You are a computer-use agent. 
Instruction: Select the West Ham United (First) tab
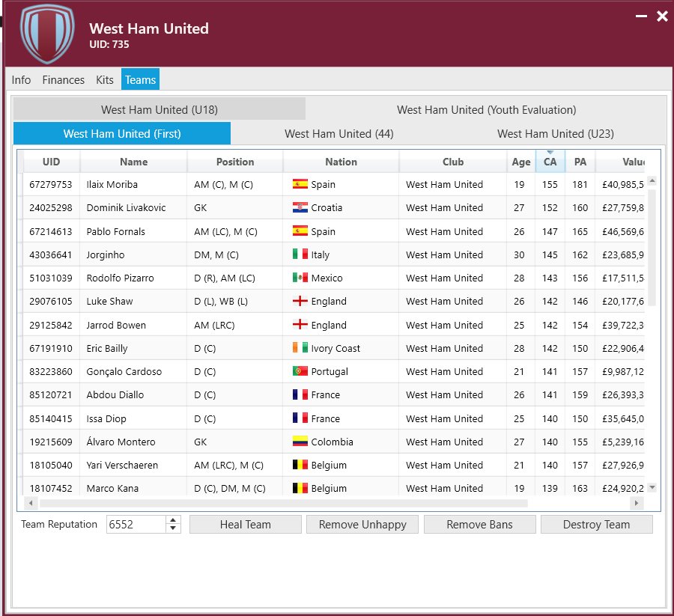(x=122, y=133)
